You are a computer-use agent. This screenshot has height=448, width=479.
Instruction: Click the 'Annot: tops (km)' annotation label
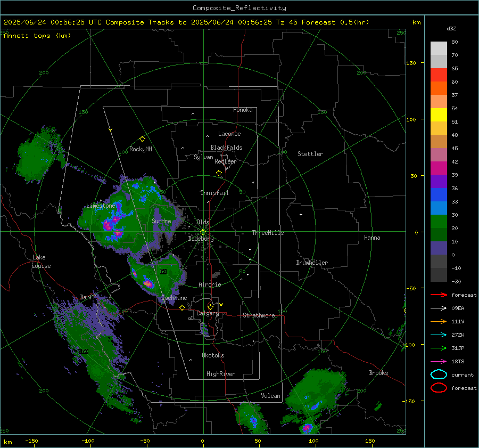tap(37, 36)
